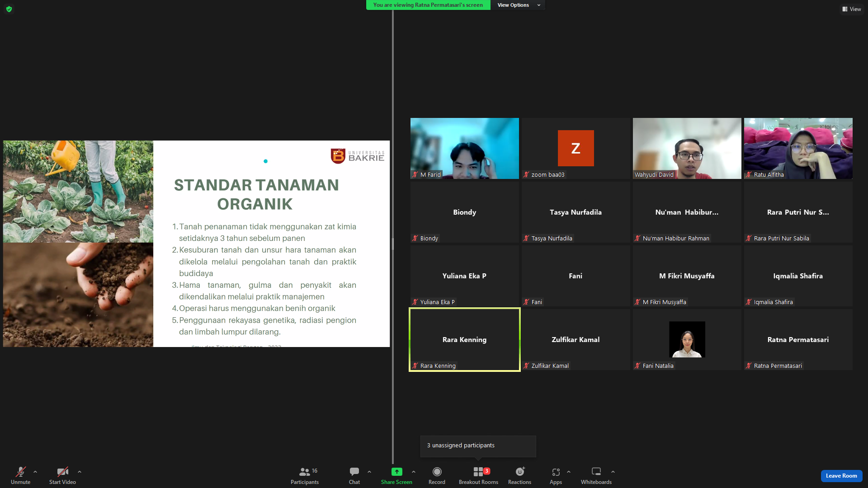Click the muted mic icon on zoom baa03

tap(526, 174)
